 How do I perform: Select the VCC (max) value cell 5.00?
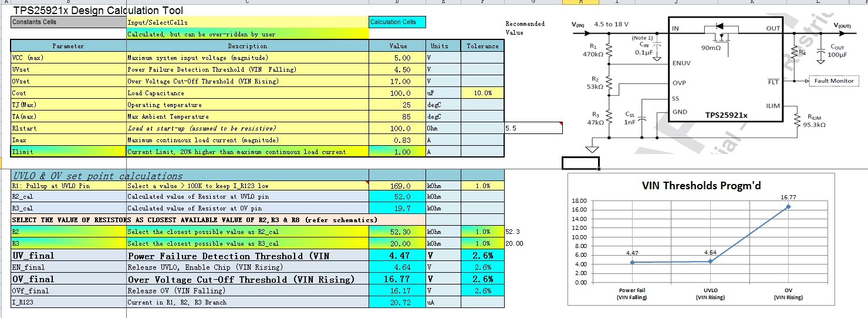tap(397, 58)
